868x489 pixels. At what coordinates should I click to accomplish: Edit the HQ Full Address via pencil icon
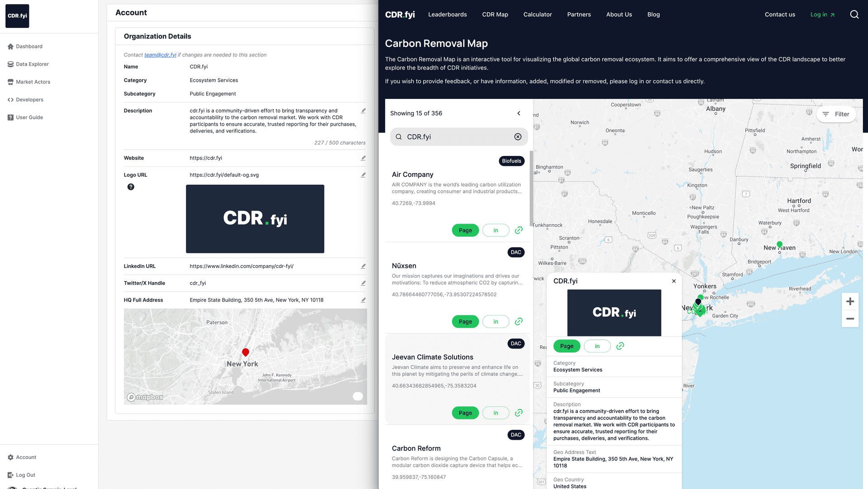pos(363,300)
